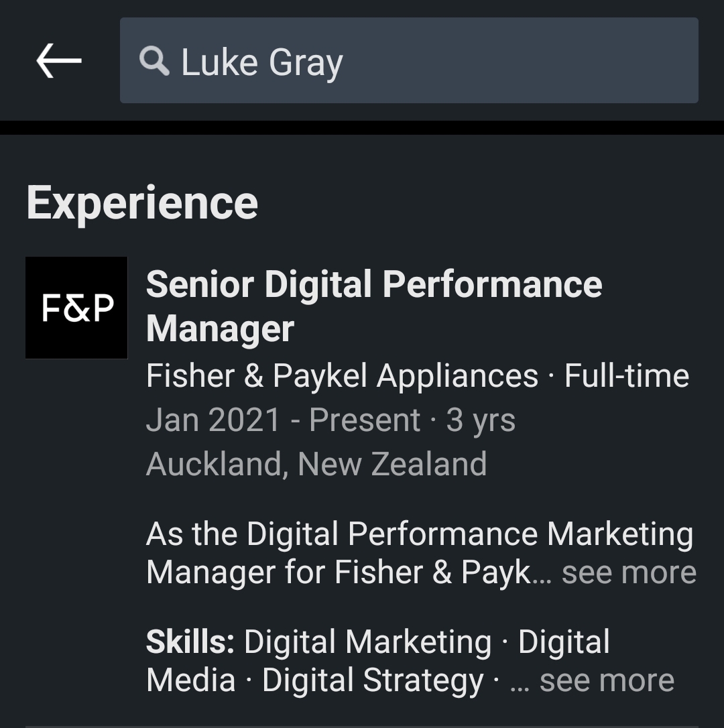Tap the description starting 'As the Digital Performance'
The image size is (724, 728).
[419, 534]
